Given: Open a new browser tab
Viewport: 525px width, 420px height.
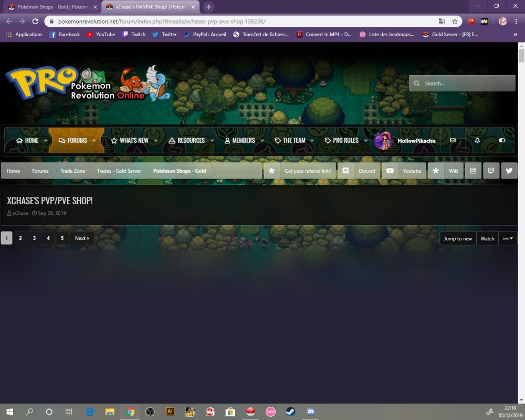Looking at the screenshot, I should point(208,7).
